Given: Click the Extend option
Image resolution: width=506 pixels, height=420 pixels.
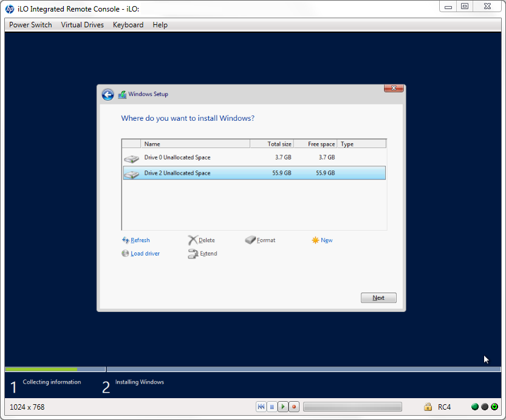Looking at the screenshot, I should [x=208, y=253].
